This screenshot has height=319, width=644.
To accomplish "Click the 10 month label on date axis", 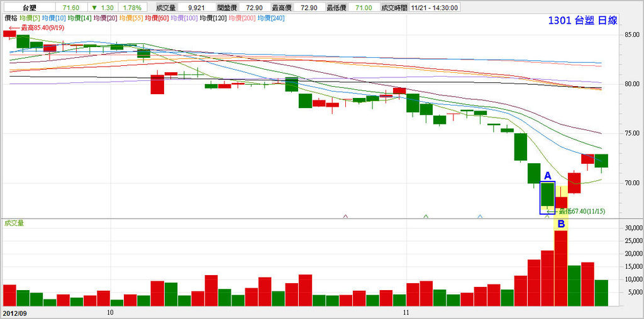I will tap(110, 313).
